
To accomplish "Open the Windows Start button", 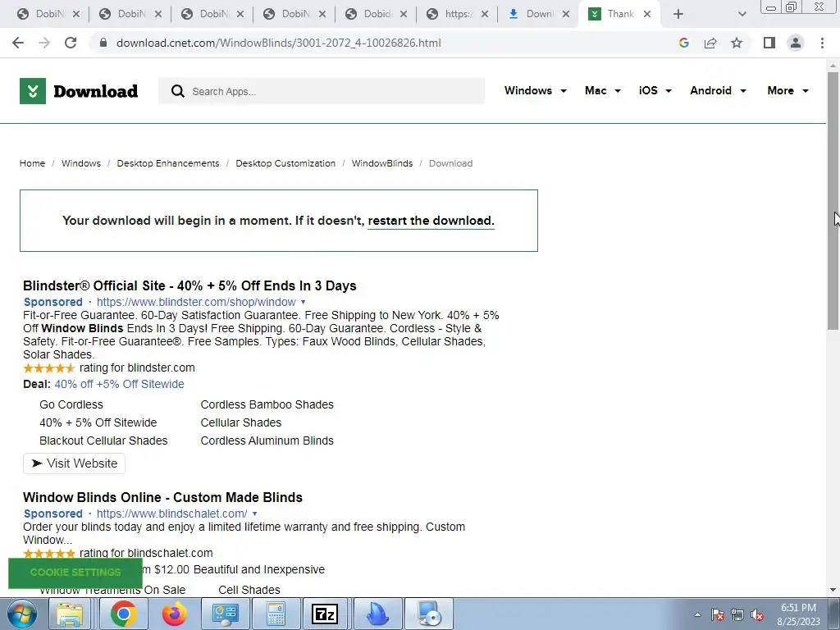I will (x=22, y=614).
